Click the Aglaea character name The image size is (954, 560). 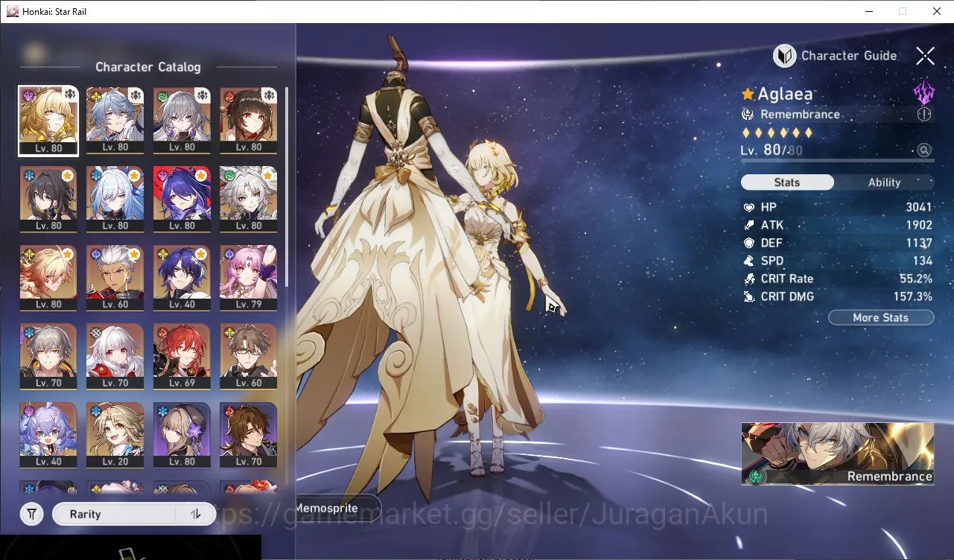(x=785, y=94)
